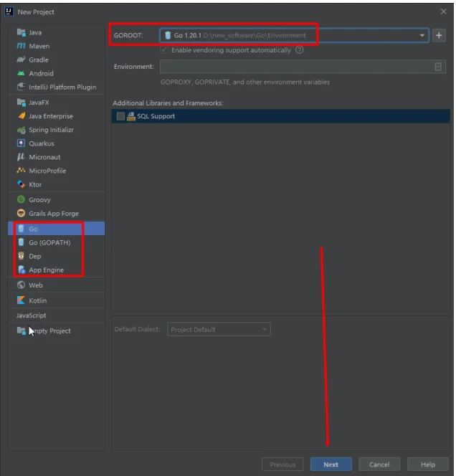Pick the Android robot icon
Image resolution: width=456 pixels, height=476 pixels.
[x=22, y=73]
